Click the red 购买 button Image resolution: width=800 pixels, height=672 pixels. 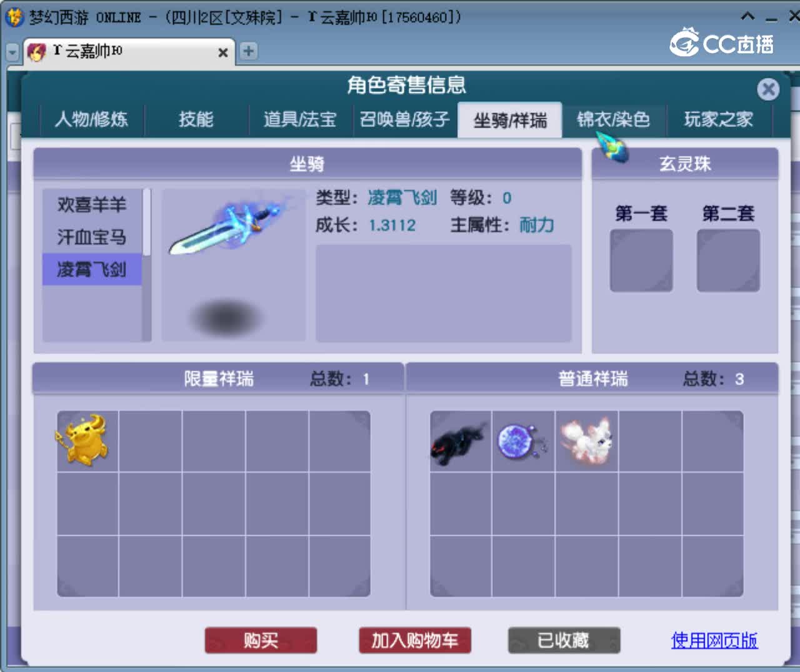261,640
